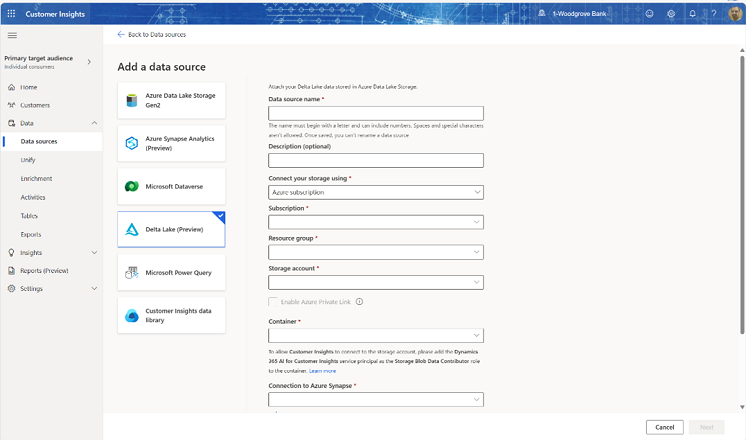
Task: Click the Data source name field
Action: point(376,113)
